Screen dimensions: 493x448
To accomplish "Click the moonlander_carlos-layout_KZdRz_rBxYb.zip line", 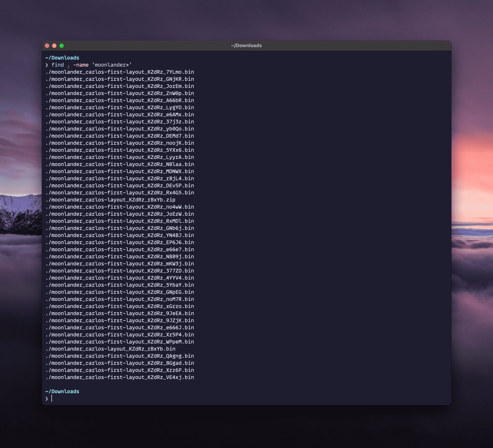I will [110, 200].
